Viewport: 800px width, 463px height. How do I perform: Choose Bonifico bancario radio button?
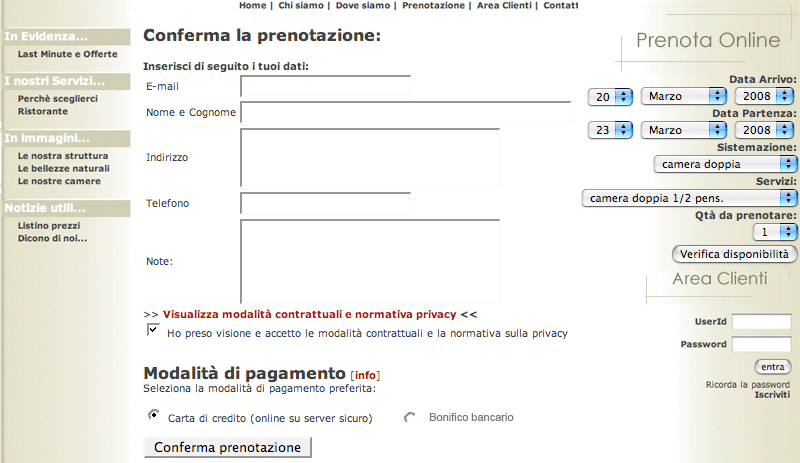(x=409, y=416)
